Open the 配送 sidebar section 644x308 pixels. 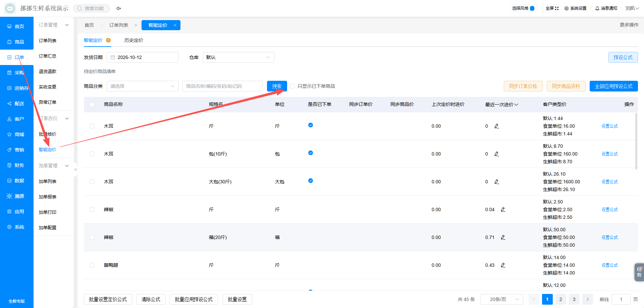[x=16, y=104]
